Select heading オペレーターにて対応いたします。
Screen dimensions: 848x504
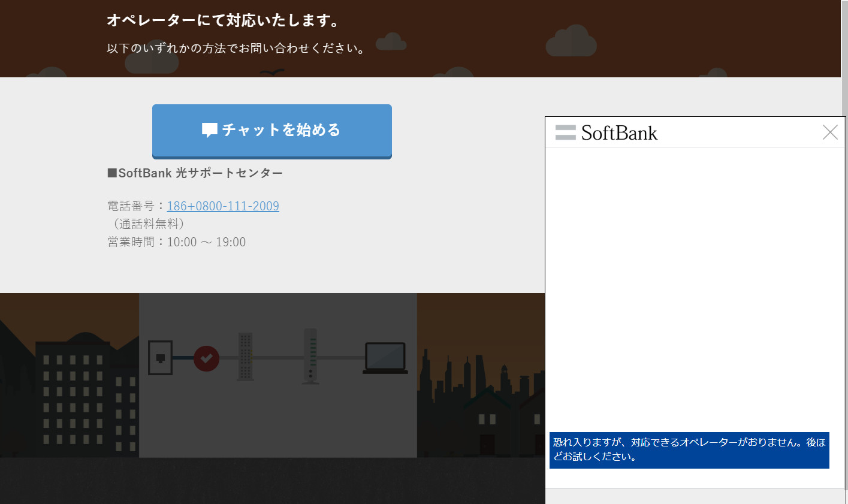tap(224, 20)
